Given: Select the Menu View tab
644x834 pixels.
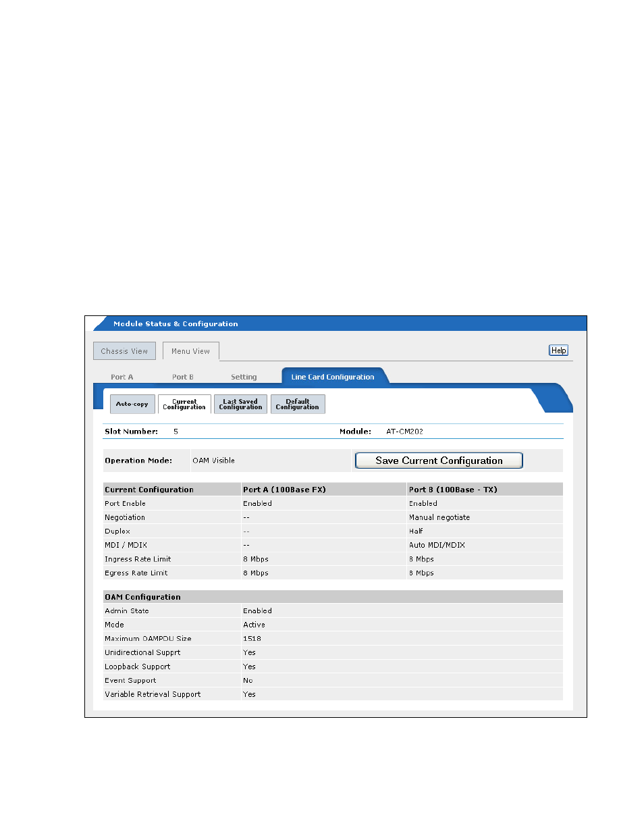Looking at the screenshot, I should [x=190, y=351].
